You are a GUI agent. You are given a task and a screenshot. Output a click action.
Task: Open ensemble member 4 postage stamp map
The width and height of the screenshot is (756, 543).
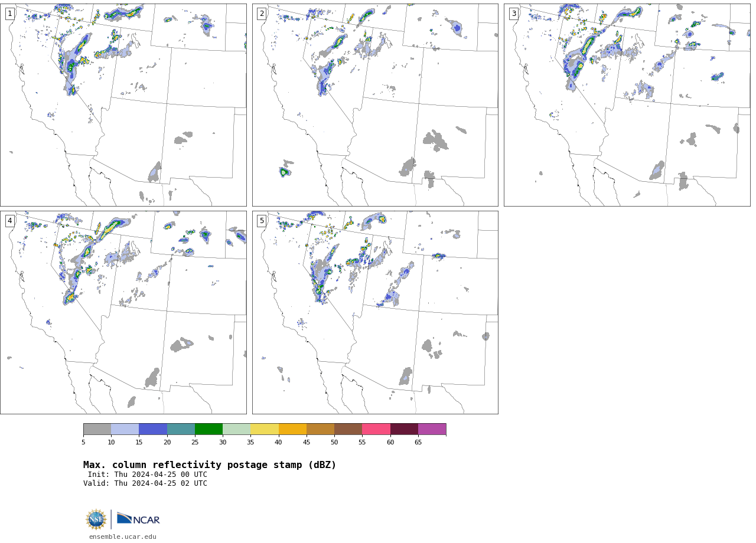pos(123,312)
